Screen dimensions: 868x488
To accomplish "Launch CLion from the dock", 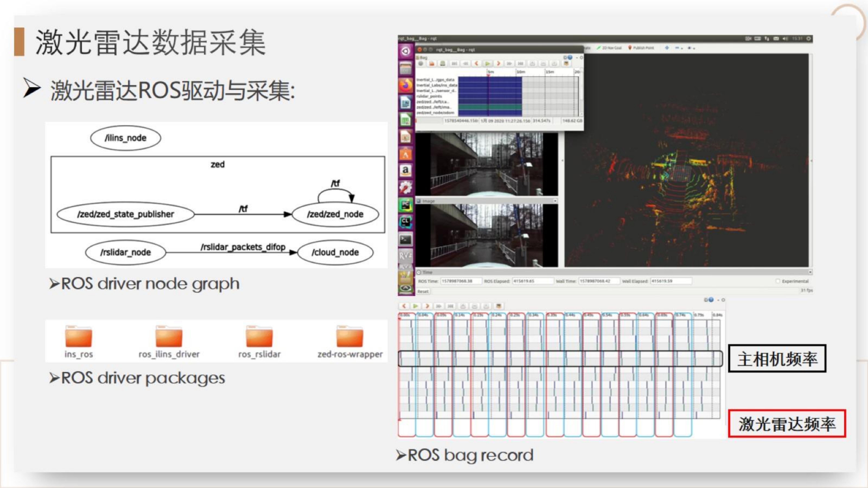I will point(406,222).
